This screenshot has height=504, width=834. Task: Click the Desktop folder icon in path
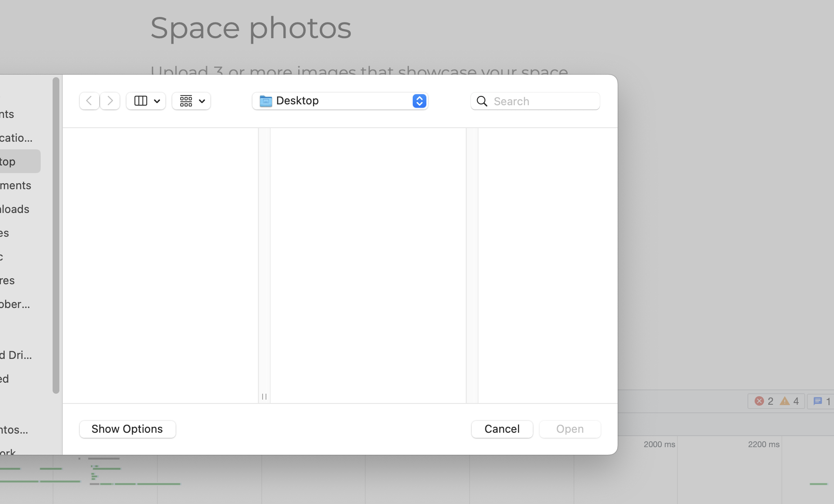click(x=266, y=101)
